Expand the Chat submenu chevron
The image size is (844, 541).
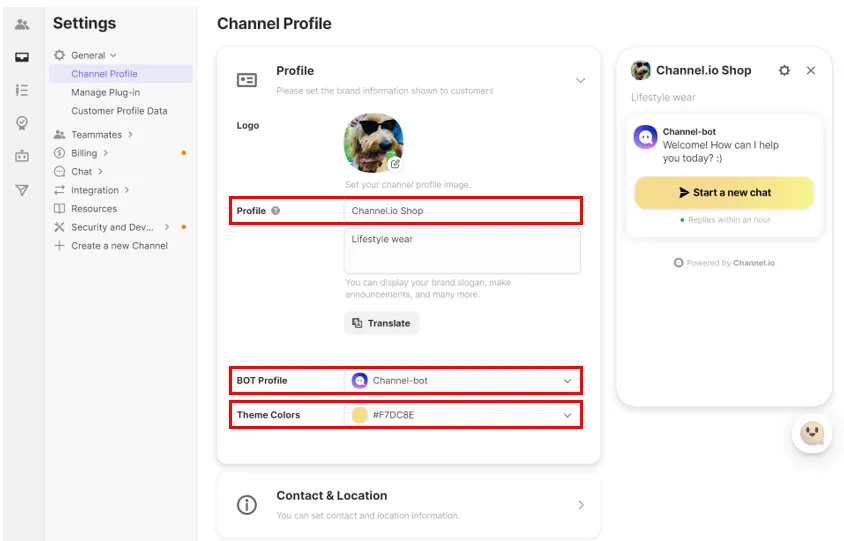tap(100, 172)
